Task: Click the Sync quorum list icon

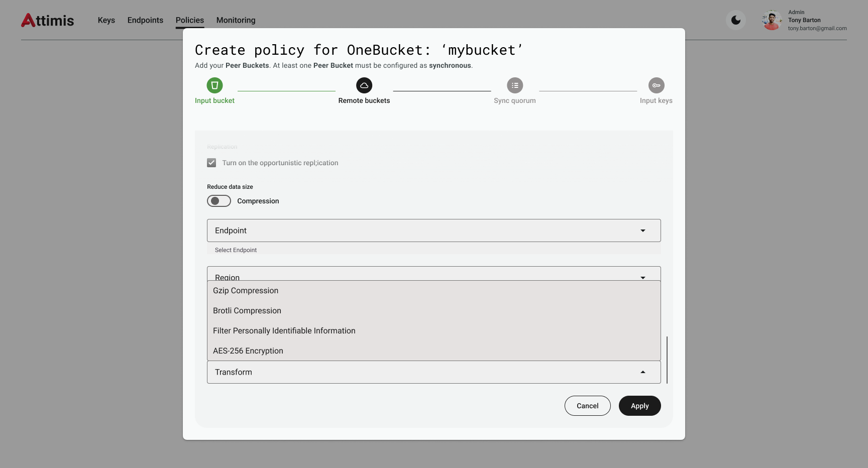Action: [x=515, y=85]
